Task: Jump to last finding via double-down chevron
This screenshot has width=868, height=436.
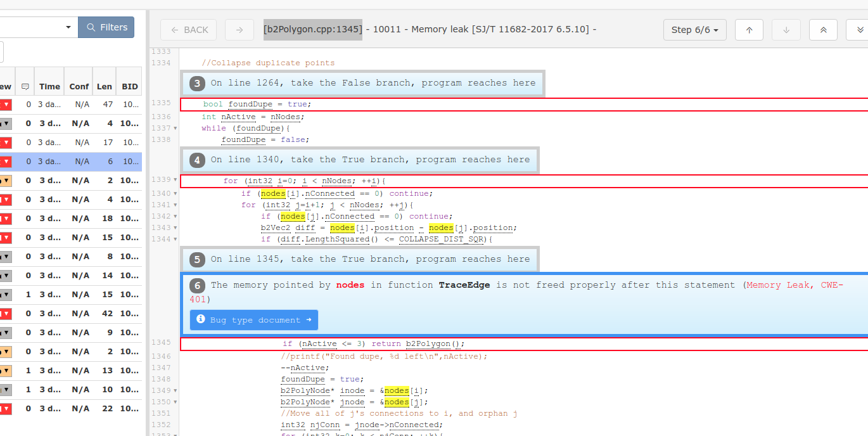Action: (859, 29)
